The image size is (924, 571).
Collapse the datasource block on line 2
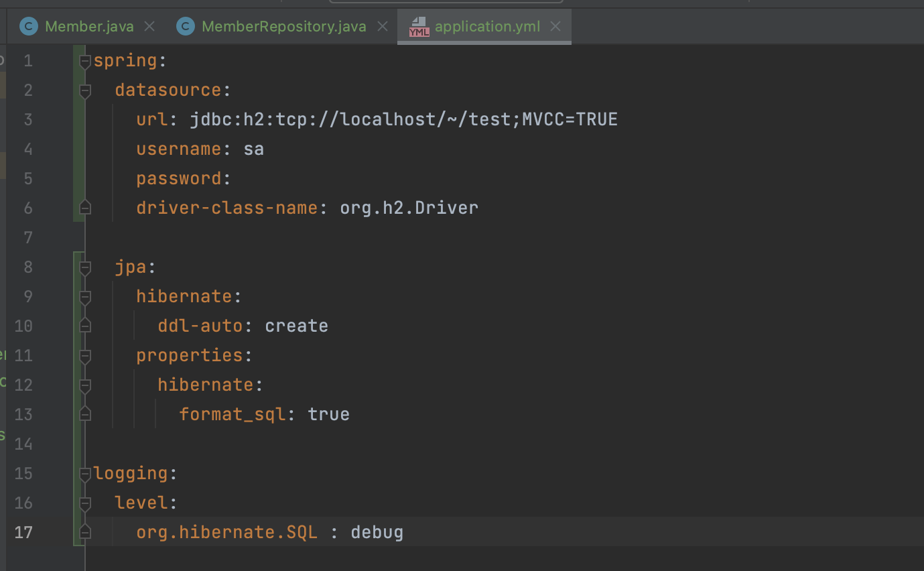[85, 92]
